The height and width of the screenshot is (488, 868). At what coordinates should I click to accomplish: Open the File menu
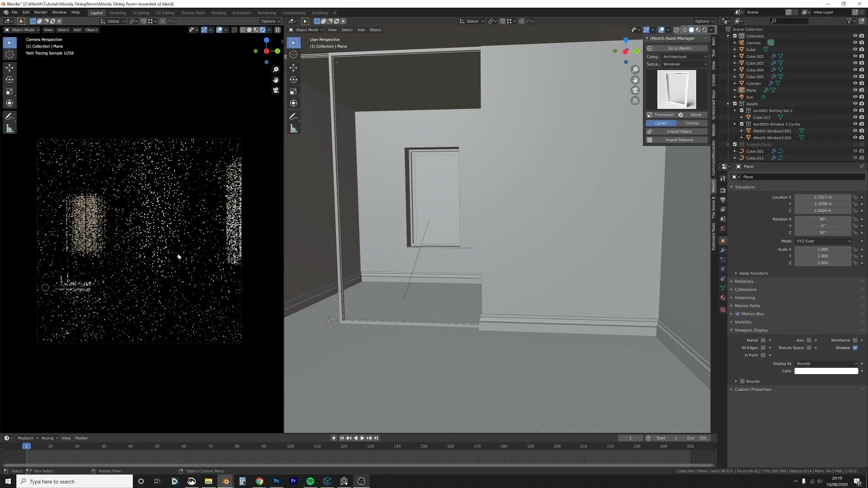(x=14, y=12)
